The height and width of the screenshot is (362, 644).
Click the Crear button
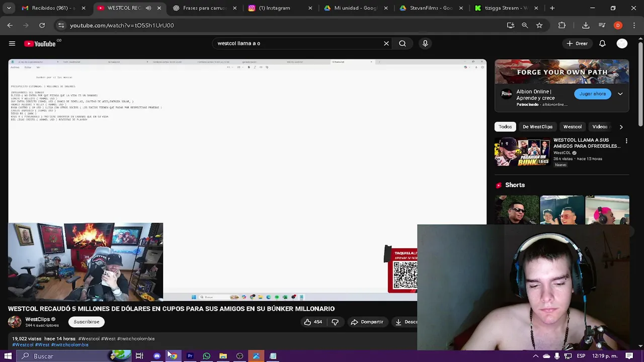(x=577, y=43)
